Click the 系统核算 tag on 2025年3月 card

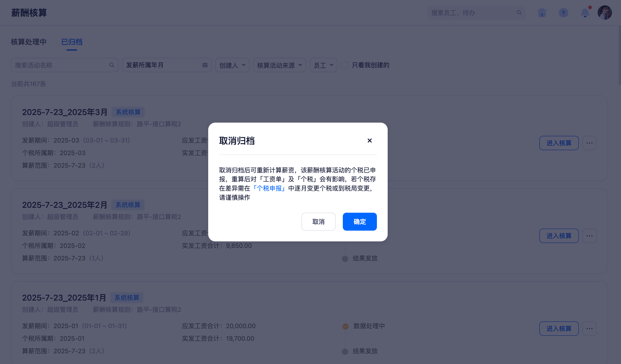tap(128, 112)
